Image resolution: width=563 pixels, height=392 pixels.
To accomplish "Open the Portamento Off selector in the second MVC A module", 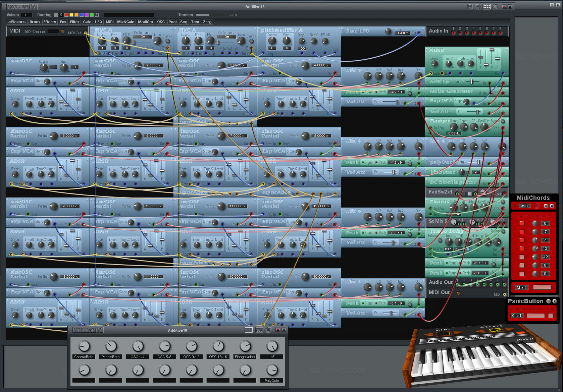I will 227,37.
